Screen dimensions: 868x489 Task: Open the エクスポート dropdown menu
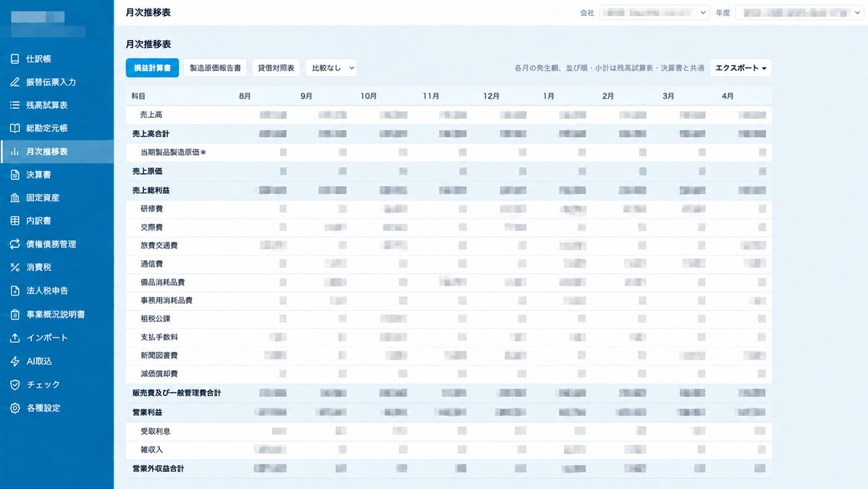click(x=741, y=68)
